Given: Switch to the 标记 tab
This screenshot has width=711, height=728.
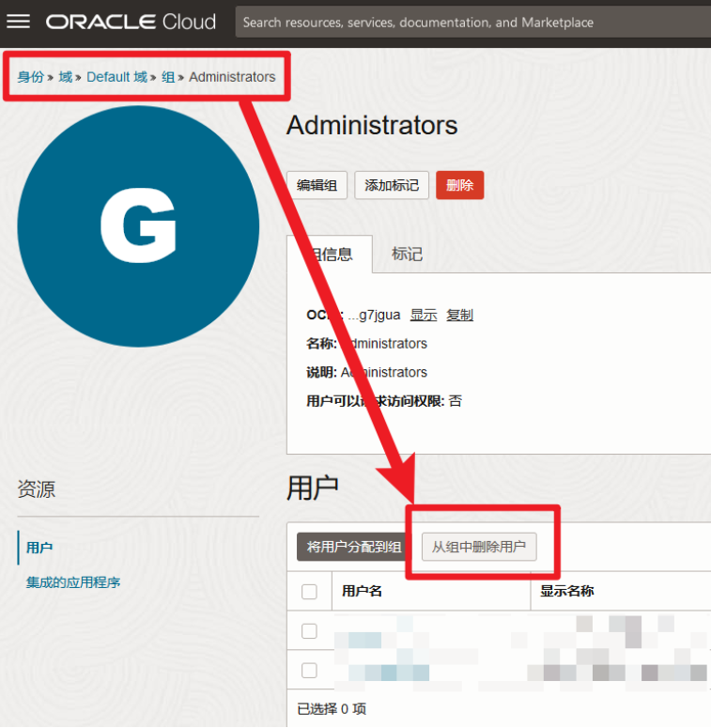Looking at the screenshot, I should 407,255.
